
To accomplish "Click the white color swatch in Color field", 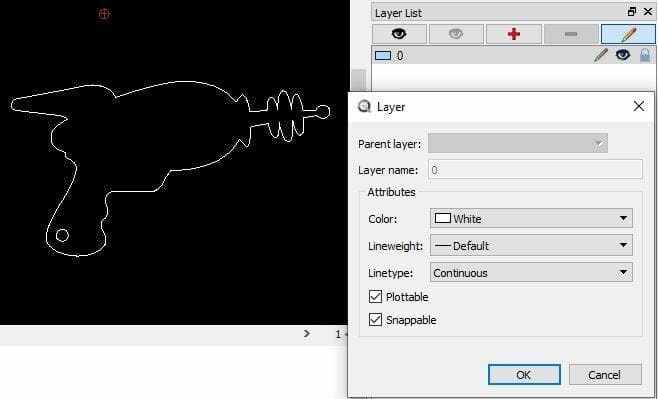I will 443,218.
